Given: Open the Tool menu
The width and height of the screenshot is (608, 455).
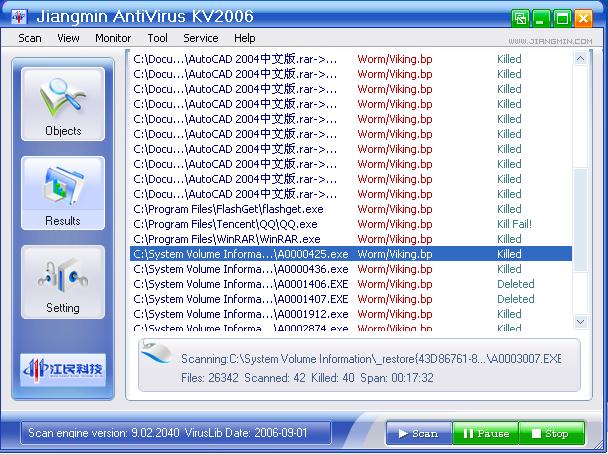Looking at the screenshot, I should [x=157, y=38].
